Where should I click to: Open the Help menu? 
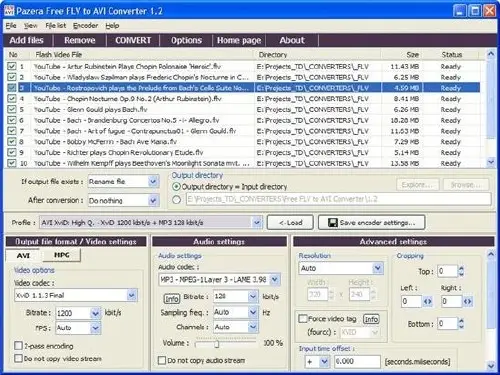[112, 26]
